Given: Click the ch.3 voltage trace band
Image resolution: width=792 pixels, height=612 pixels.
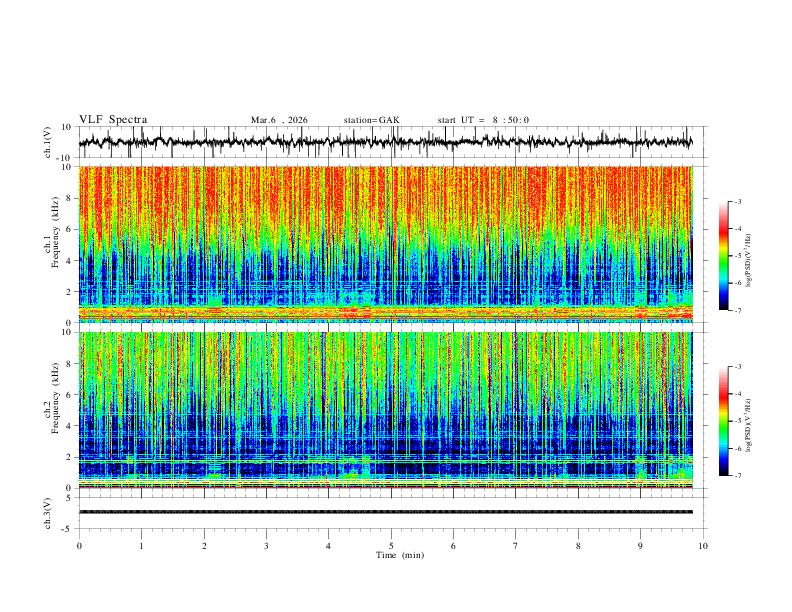Looking at the screenshot, I should pyautogui.click(x=385, y=512).
